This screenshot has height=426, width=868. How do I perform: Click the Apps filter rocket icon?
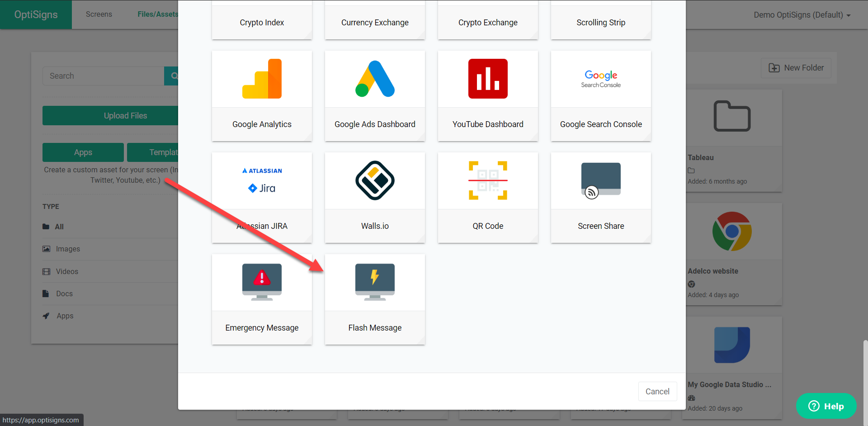(46, 316)
